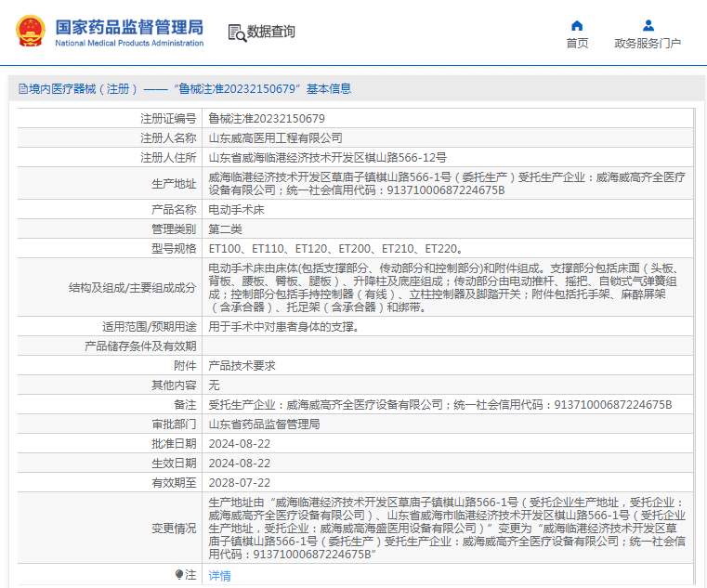707x588 pixels.
Task: Click 生效日期 label
Action: (x=174, y=464)
